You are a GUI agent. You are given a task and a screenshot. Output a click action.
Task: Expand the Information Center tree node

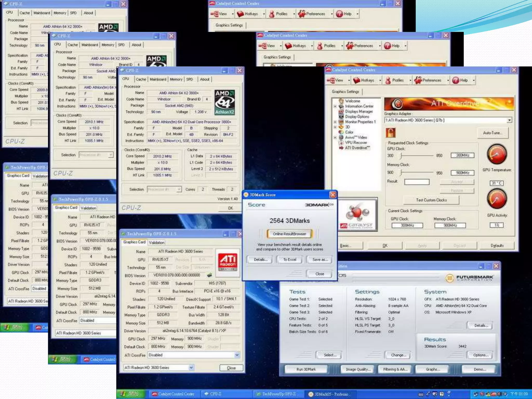click(x=335, y=106)
